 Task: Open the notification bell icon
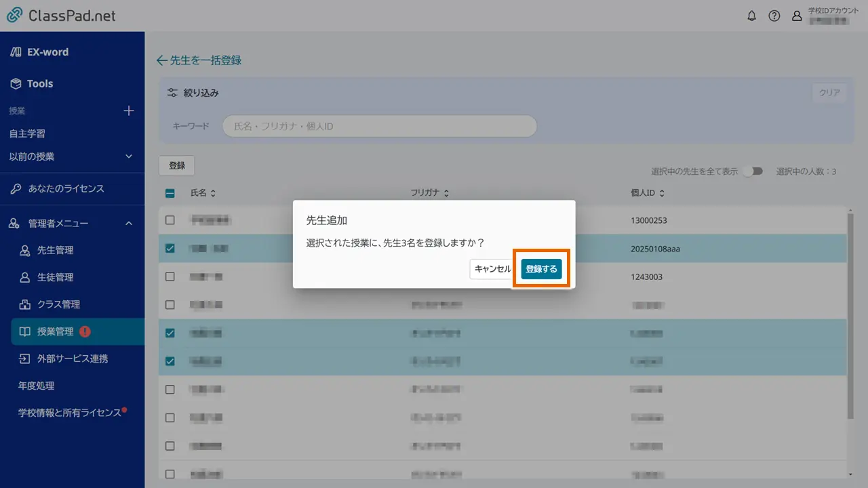[x=751, y=16]
